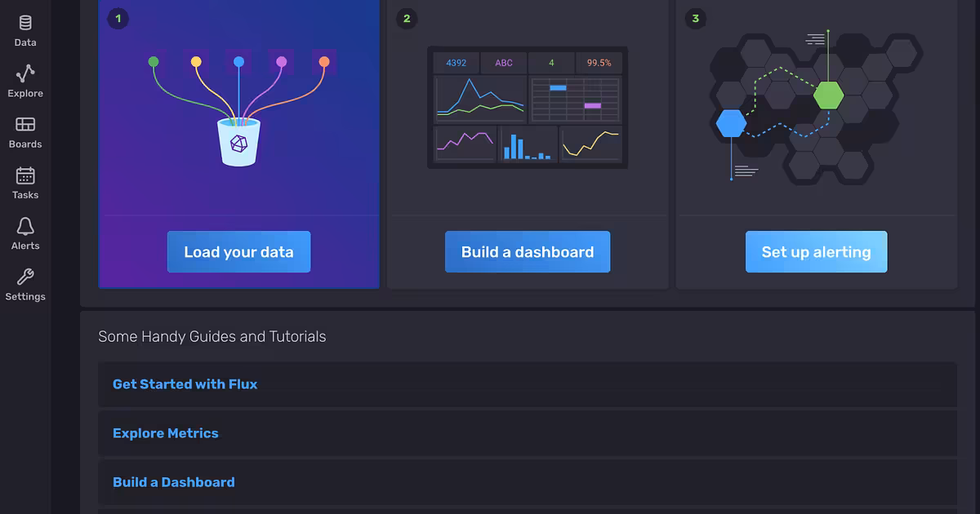980x514 pixels.
Task: Open the Explore graph icon
Action: pyautogui.click(x=25, y=73)
